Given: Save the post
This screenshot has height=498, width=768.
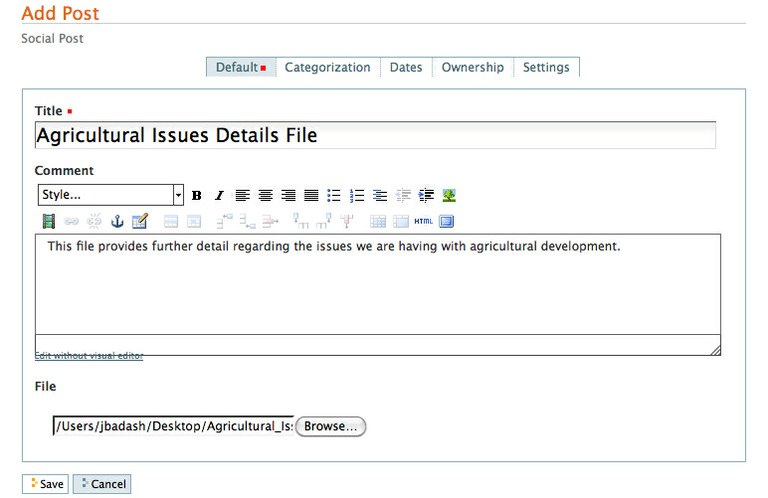Looking at the screenshot, I should (45, 484).
